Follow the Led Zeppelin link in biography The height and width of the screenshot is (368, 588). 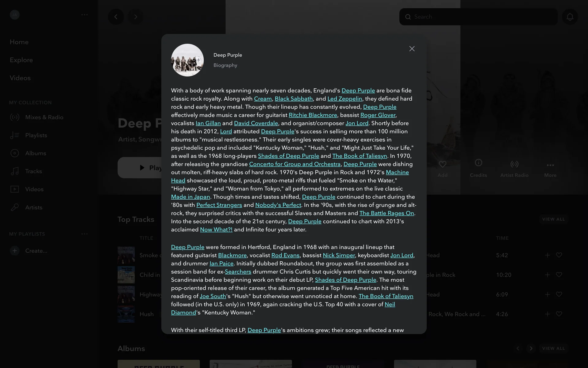(345, 99)
